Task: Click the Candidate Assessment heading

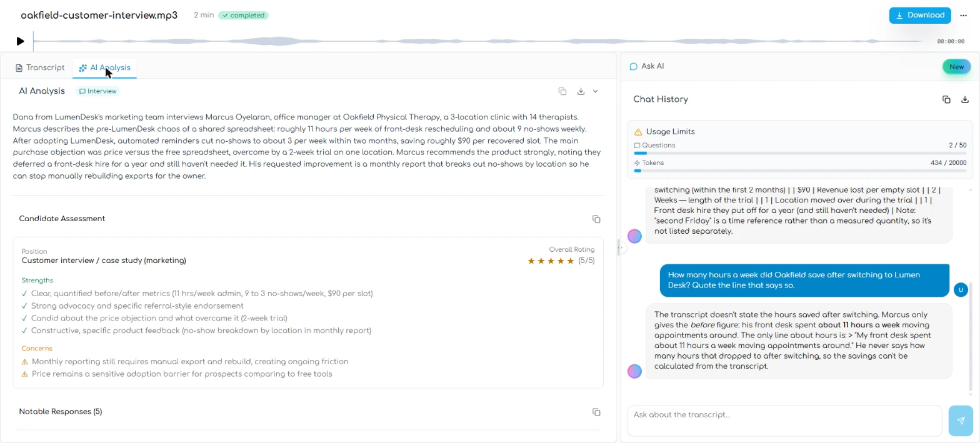Action: (x=62, y=219)
